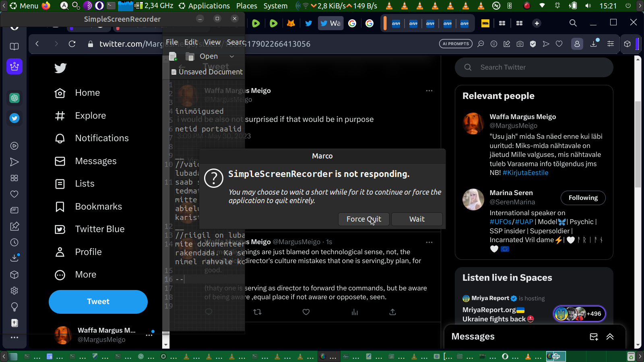Click the blue Tweet button
644x362 pixels.
pos(98,302)
